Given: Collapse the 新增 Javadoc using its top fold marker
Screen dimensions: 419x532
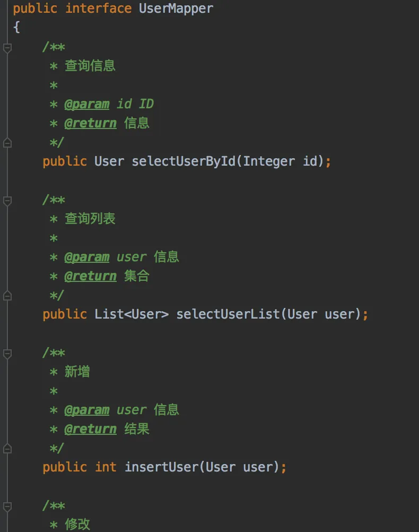Looking at the screenshot, I should [7, 354].
